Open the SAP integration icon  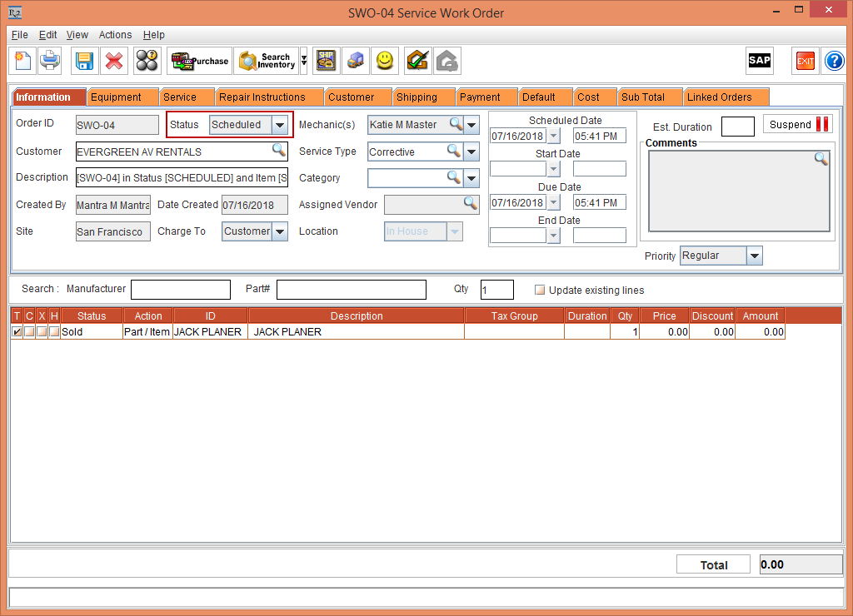point(759,60)
